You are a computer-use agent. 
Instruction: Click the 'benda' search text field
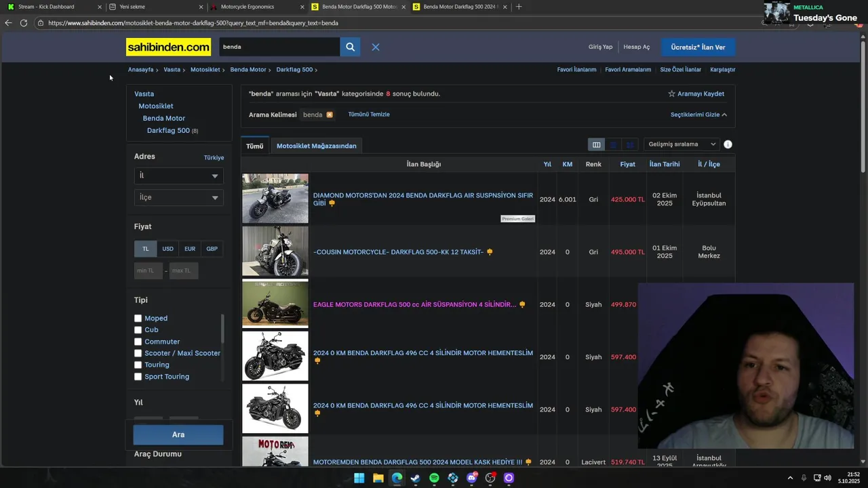coord(279,47)
